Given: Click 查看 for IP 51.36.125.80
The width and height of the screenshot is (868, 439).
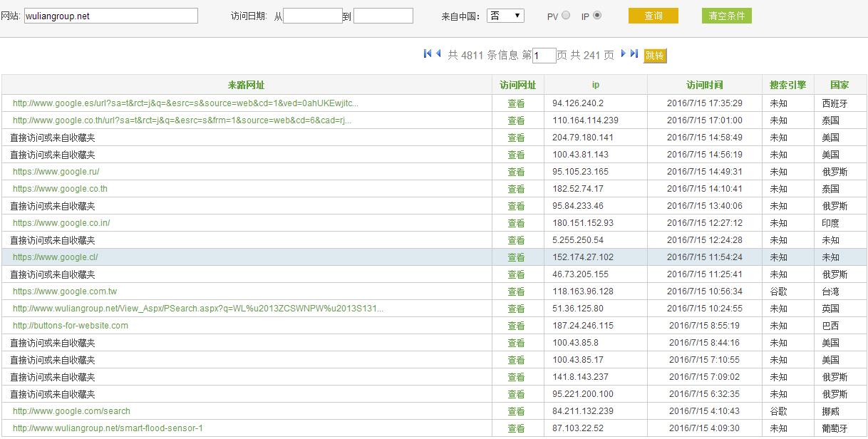Looking at the screenshot, I should point(516,309).
